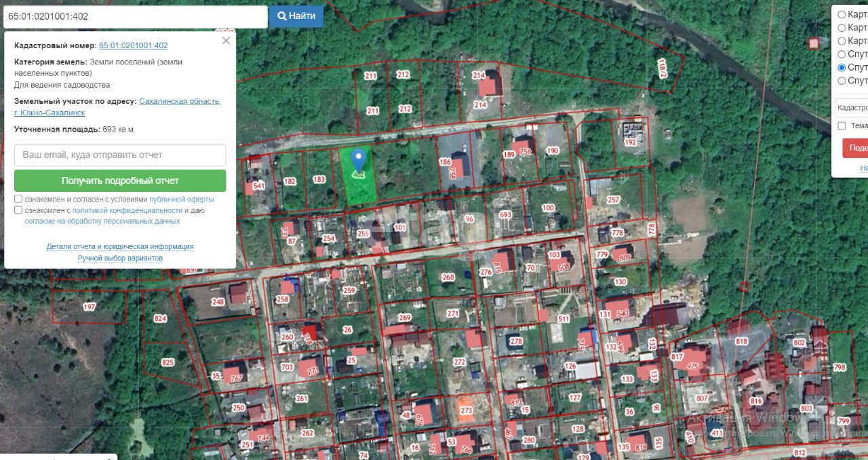Click parcel label 278 on the map
The image size is (868, 460).
pos(516,342)
